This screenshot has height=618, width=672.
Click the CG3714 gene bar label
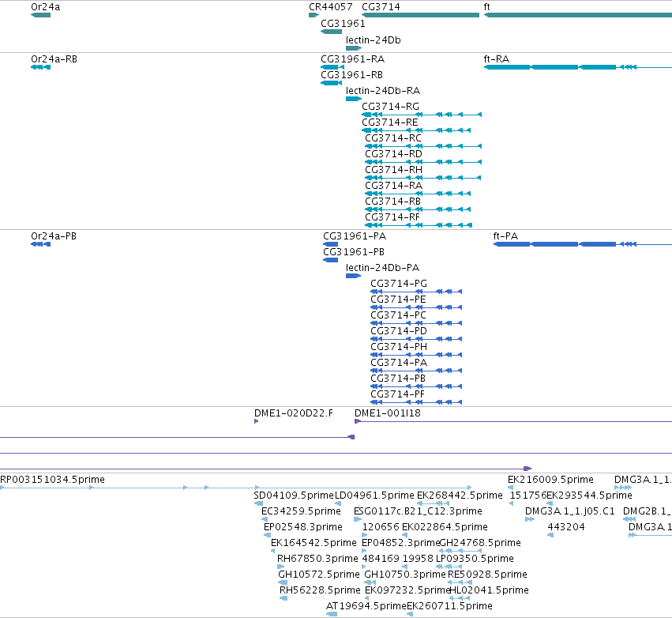click(x=381, y=7)
